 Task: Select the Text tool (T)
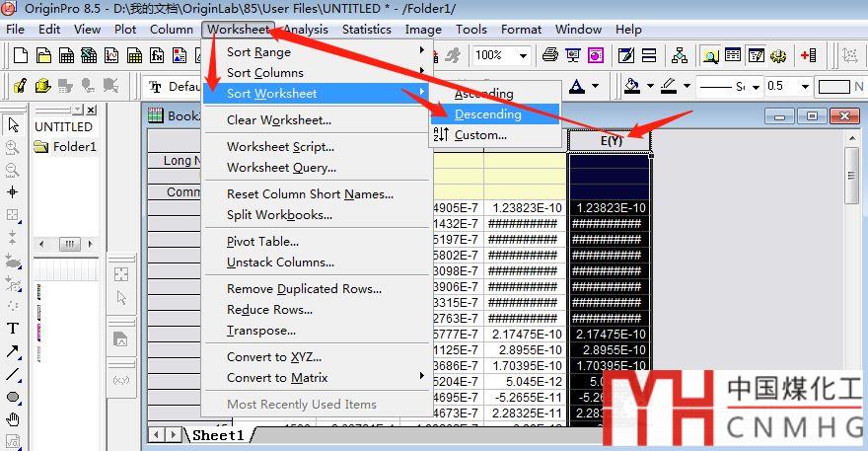point(13,328)
